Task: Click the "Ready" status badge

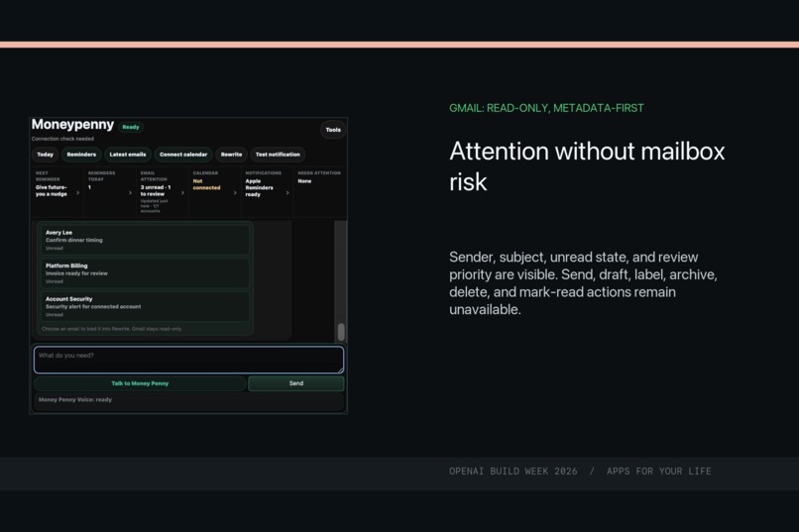Action: 131,127
